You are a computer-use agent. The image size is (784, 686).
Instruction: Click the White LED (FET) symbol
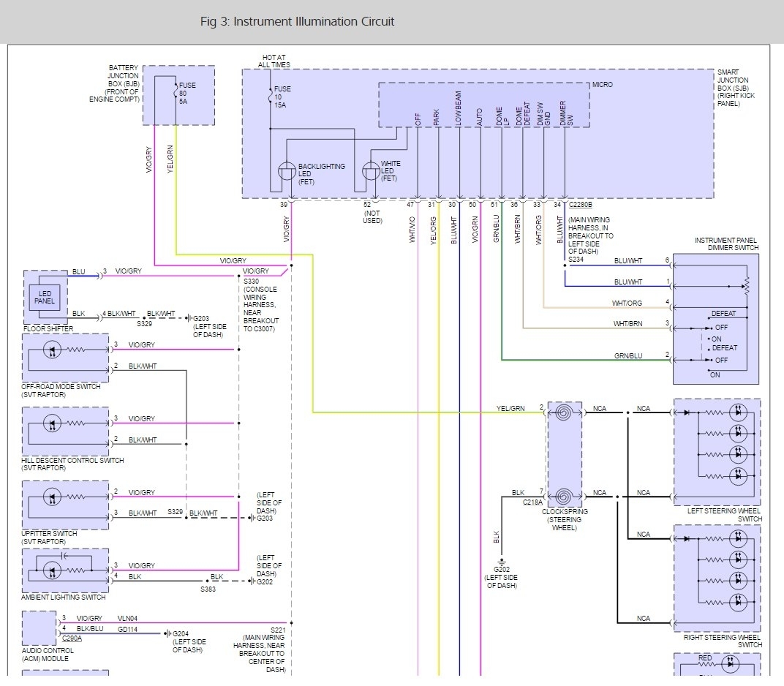[x=372, y=172]
